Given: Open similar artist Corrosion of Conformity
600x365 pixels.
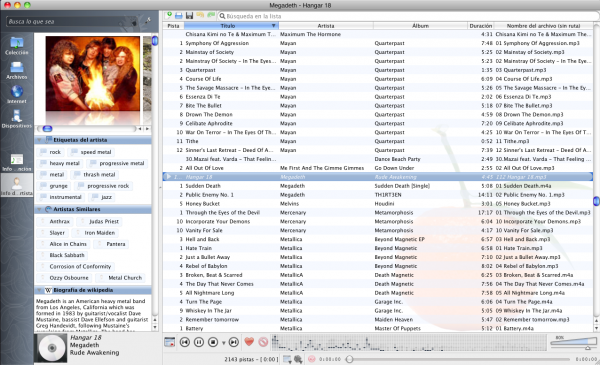Looking at the screenshot, I should point(75,266).
